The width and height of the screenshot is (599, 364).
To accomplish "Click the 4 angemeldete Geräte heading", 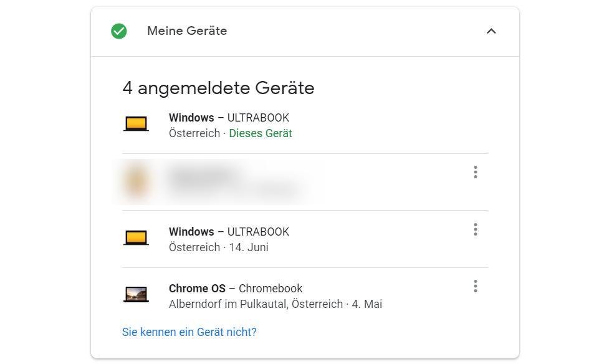I will (218, 88).
